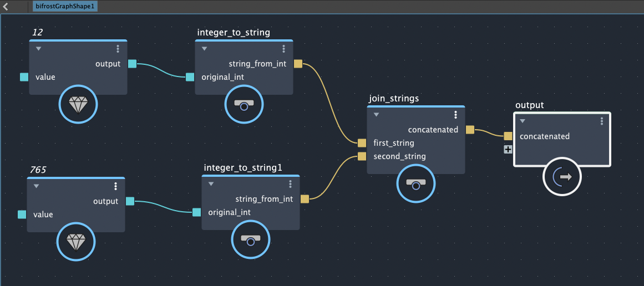
Task: Click the value input port of node 12
Action: 24,76
